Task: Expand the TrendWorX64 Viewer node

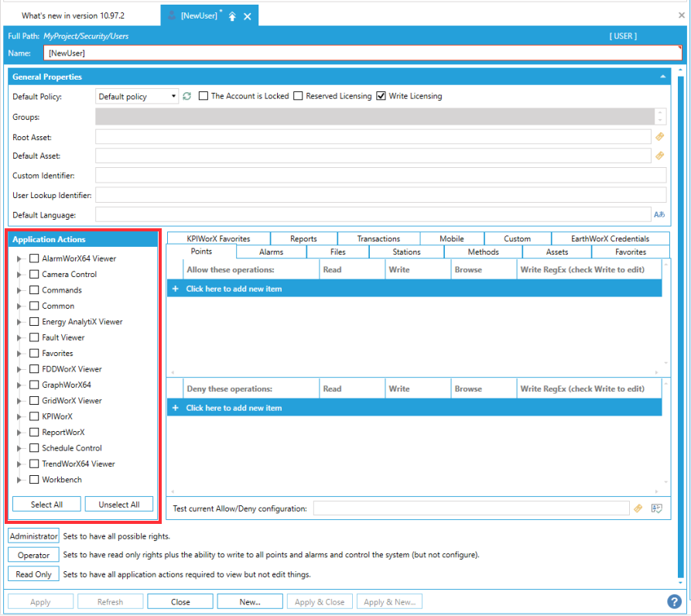Action: pos(19,464)
